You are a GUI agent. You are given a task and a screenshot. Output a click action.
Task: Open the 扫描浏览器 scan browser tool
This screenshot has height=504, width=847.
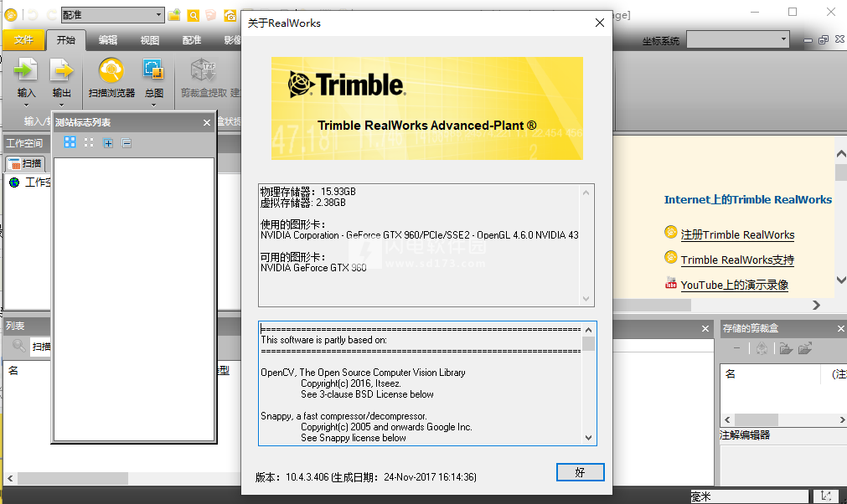[x=111, y=78]
